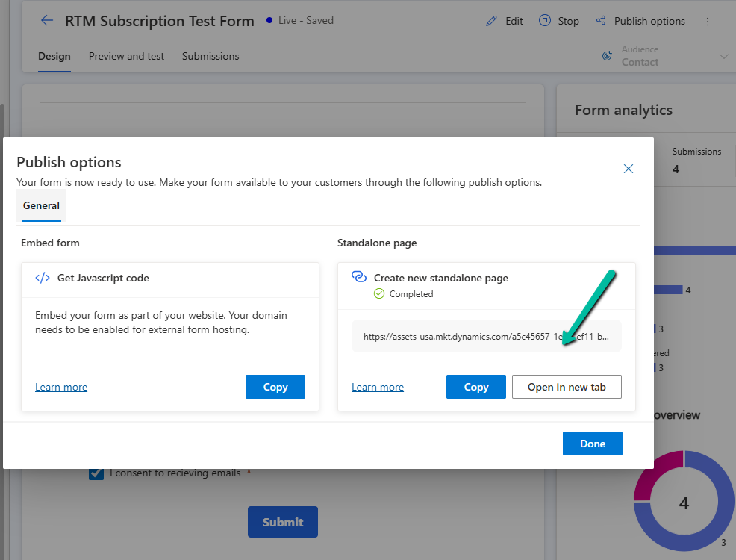The image size is (736, 560).
Task: Select the General tab in Publish options
Action: coord(41,205)
